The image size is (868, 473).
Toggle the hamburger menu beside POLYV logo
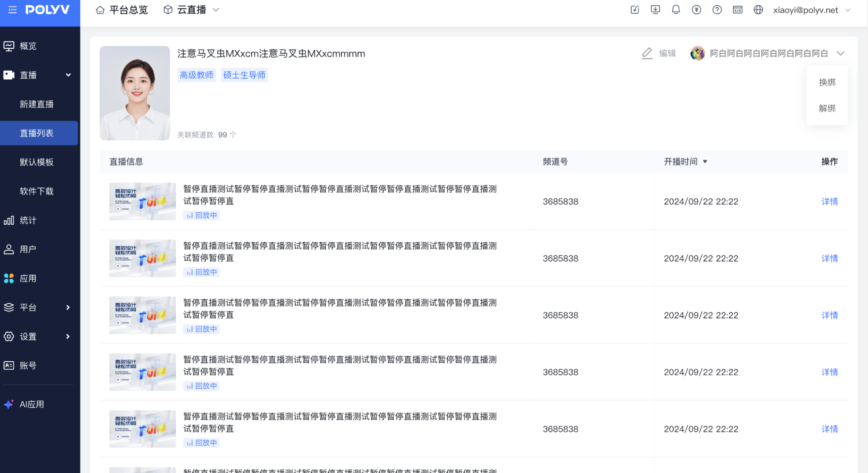pyautogui.click(x=12, y=10)
